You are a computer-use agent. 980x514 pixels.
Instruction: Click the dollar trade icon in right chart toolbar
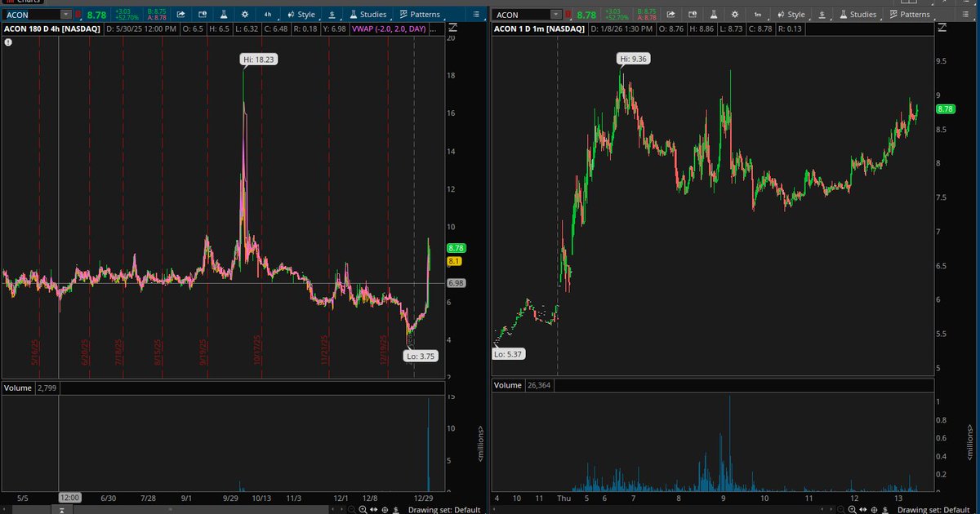click(x=822, y=15)
